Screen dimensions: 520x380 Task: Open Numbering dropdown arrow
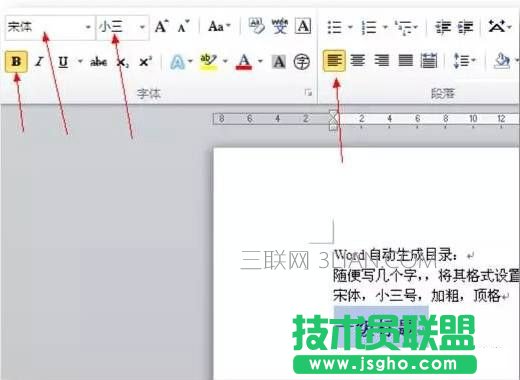click(385, 27)
